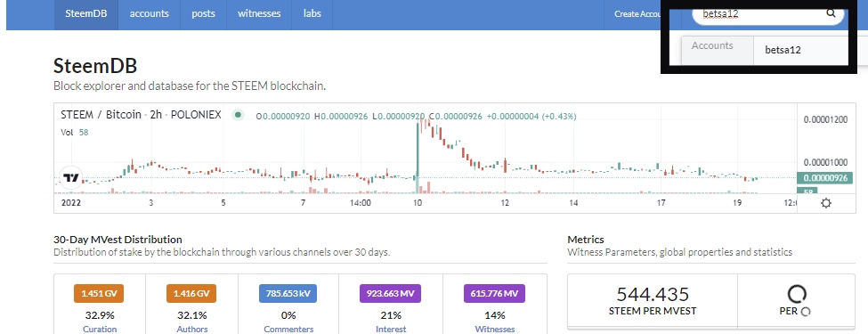Click the 14:00 time axis label
The width and height of the screenshot is (868, 334).
point(361,203)
